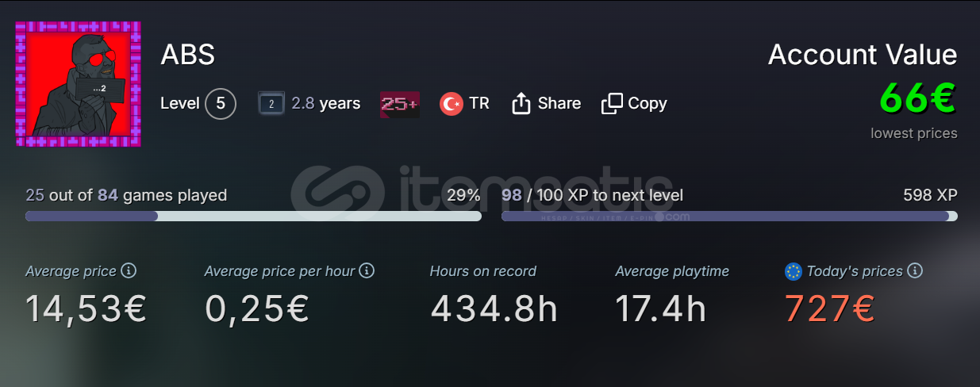Click the Share button label
This screenshot has width=980, height=387.
click(x=559, y=103)
